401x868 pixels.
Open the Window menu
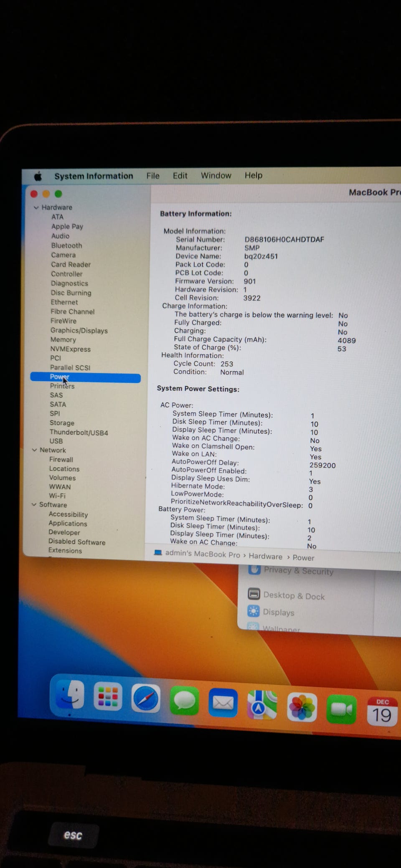[x=216, y=175]
